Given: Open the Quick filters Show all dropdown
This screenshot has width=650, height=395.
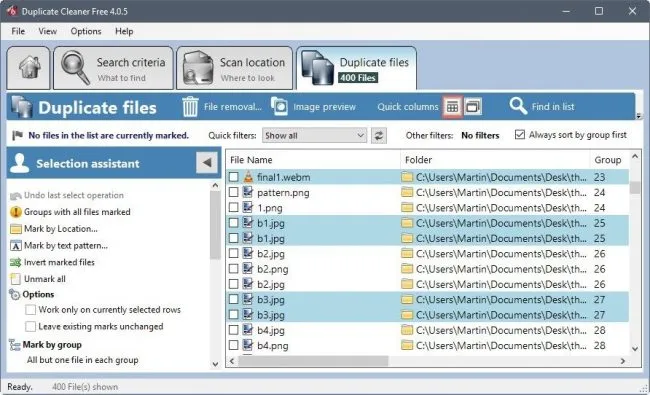Looking at the screenshot, I should [x=314, y=136].
